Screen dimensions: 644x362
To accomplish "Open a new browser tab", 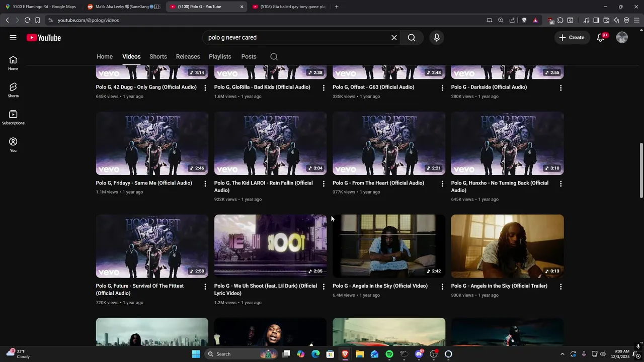I will pyautogui.click(x=337, y=7).
